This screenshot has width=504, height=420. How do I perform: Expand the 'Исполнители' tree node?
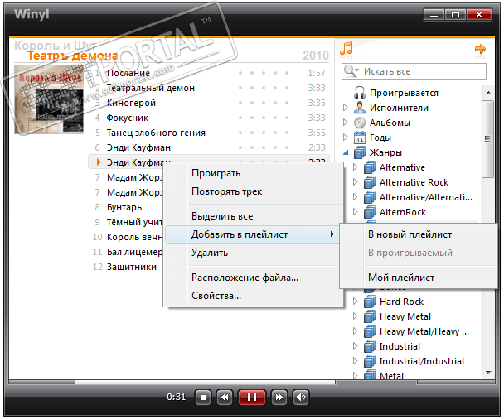pyautogui.click(x=346, y=108)
